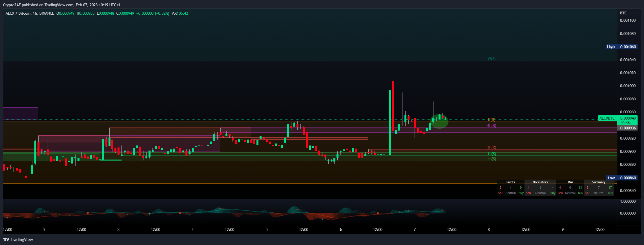Click the Summary Buy count 17
644x245 pixels.
[610, 187]
